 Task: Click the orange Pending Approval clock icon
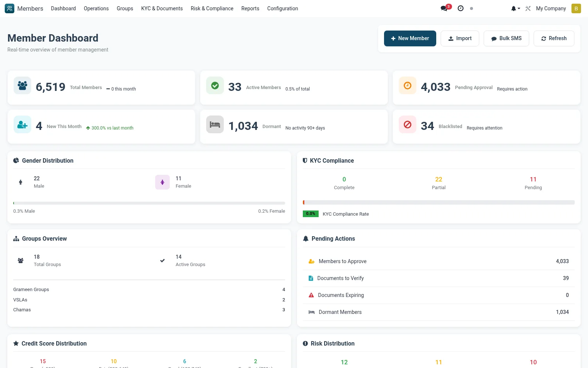(408, 85)
